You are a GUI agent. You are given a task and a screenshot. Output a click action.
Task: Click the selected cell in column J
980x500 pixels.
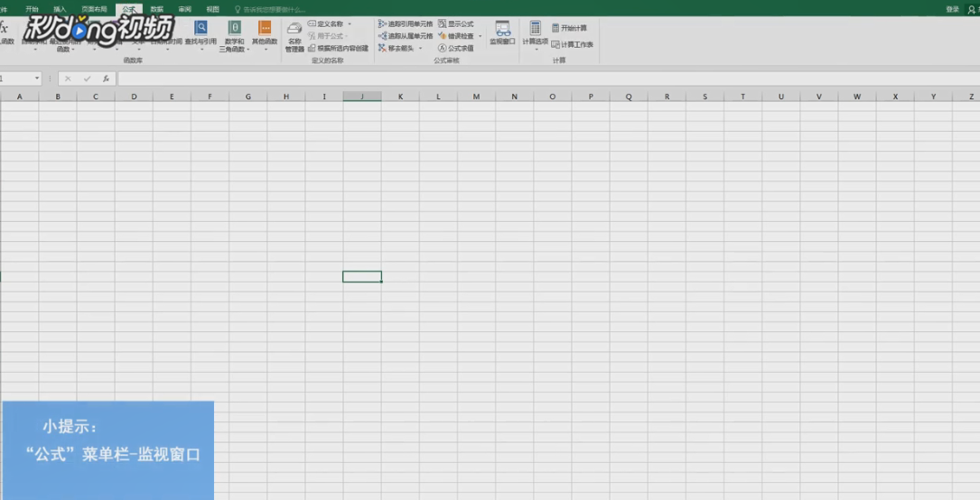(x=362, y=276)
